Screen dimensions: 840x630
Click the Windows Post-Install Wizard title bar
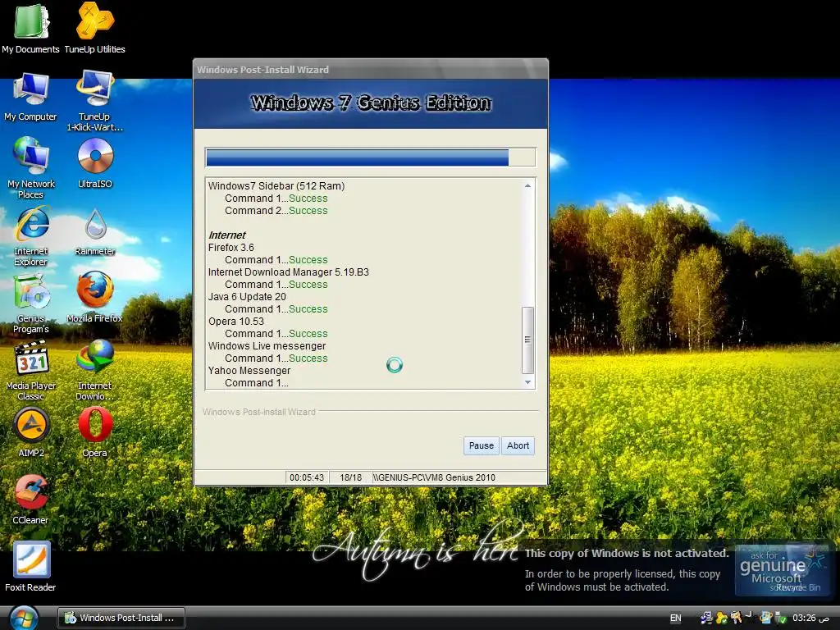370,70
